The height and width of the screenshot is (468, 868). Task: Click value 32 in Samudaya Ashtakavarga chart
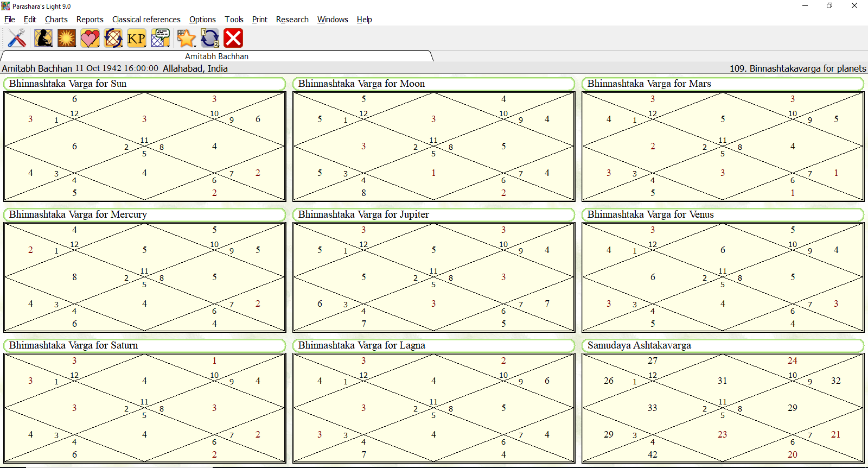click(836, 381)
